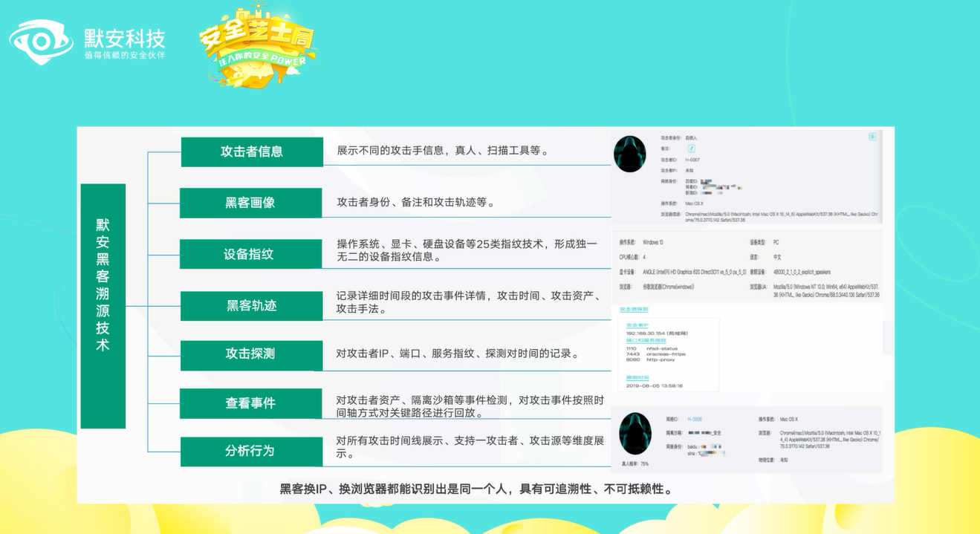This screenshot has height=534, width=980.
Task: Click description 展示不同的攻击手信息，真人、扫描工具等。
Action: [x=444, y=151]
